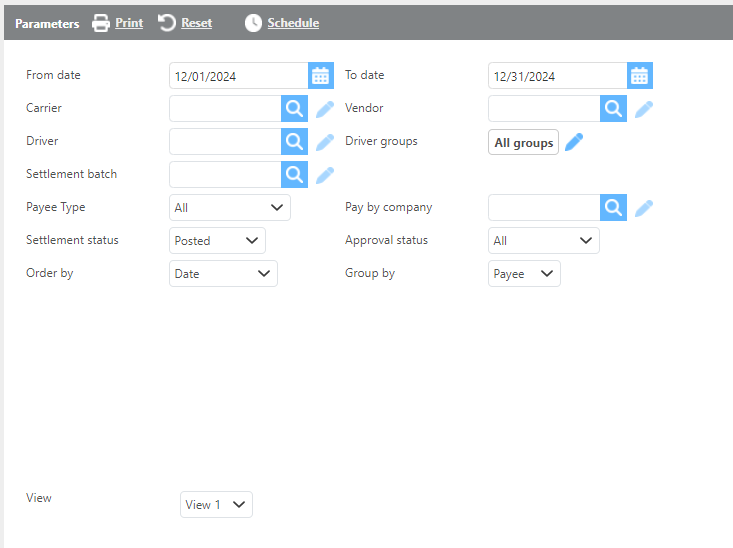Click the pencil icon beside Carrier

coord(325,109)
